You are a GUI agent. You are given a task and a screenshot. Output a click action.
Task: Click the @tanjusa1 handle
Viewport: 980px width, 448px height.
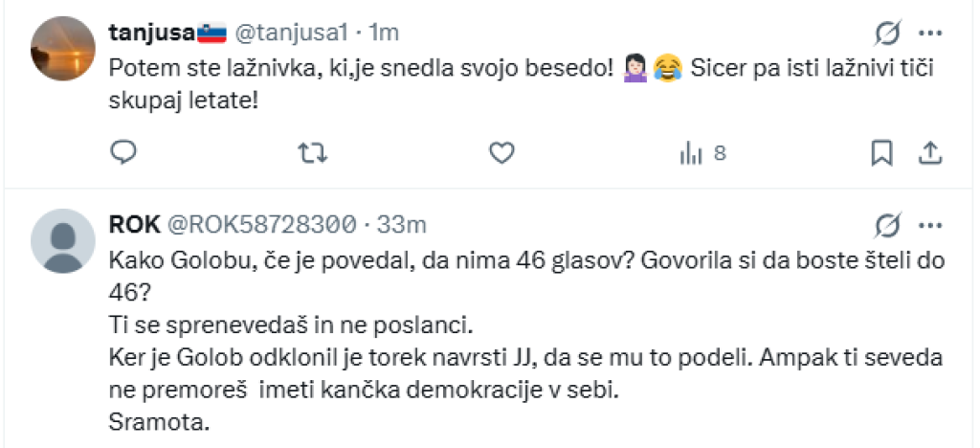click(291, 33)
